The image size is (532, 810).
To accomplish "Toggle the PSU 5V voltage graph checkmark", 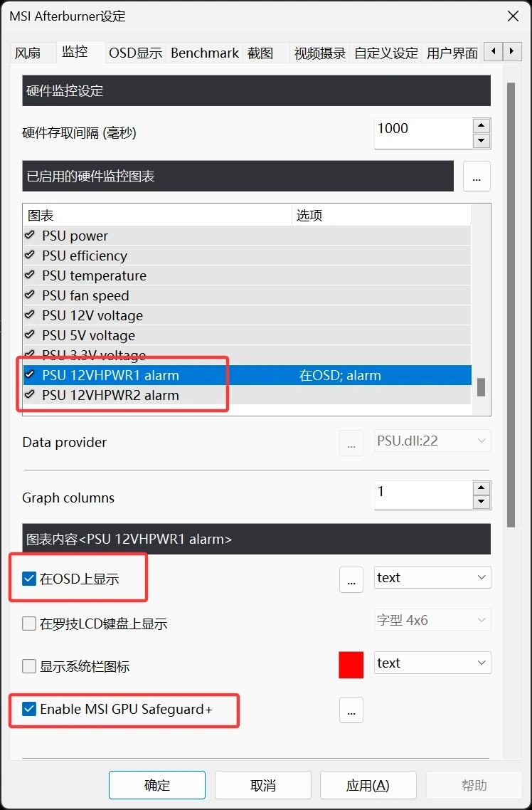I will [30, 335].
